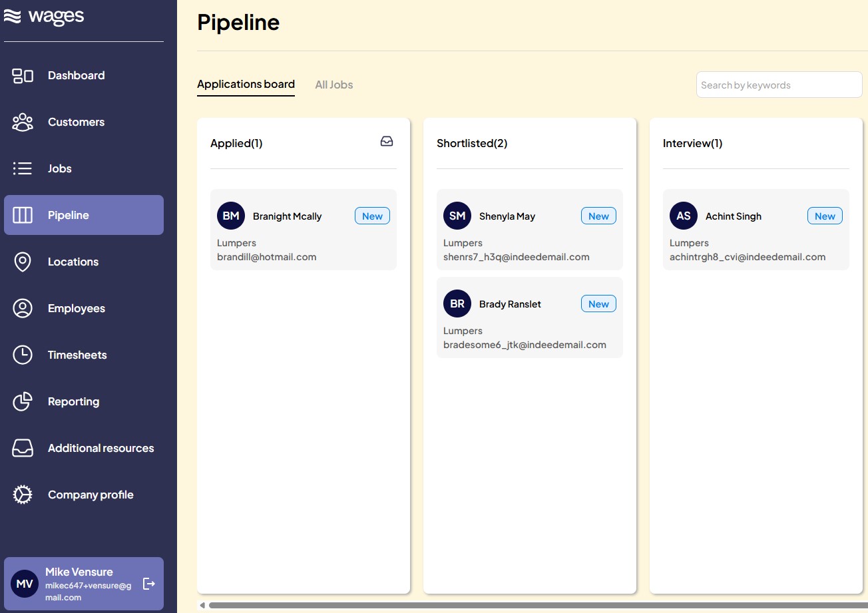Click the Timesheets clock icon

(x=23, y=355)
